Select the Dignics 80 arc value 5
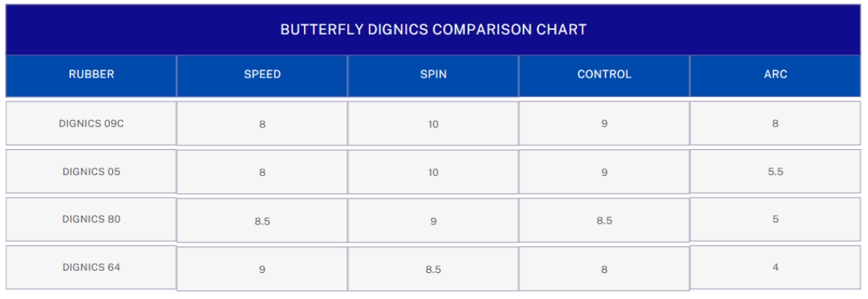Image resolution: width=868 pixels, height=299 pixels. tap(775, 219)
